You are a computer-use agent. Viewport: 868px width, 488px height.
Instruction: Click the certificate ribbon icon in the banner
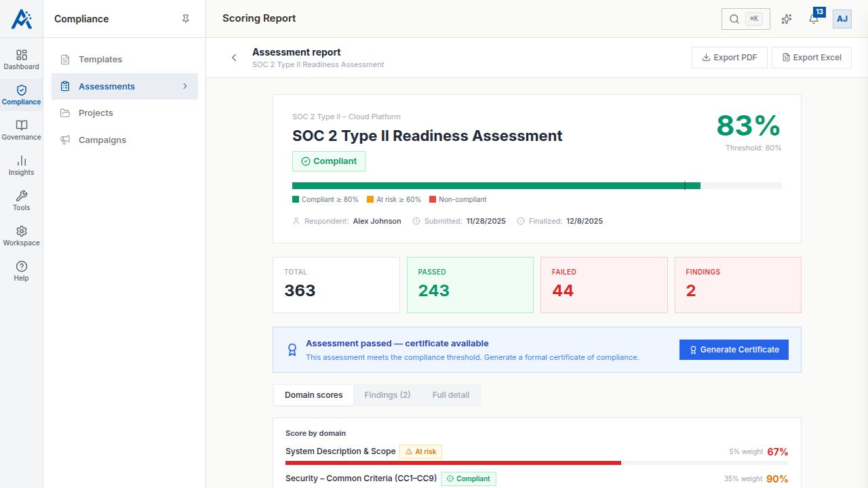pos(292,350)
